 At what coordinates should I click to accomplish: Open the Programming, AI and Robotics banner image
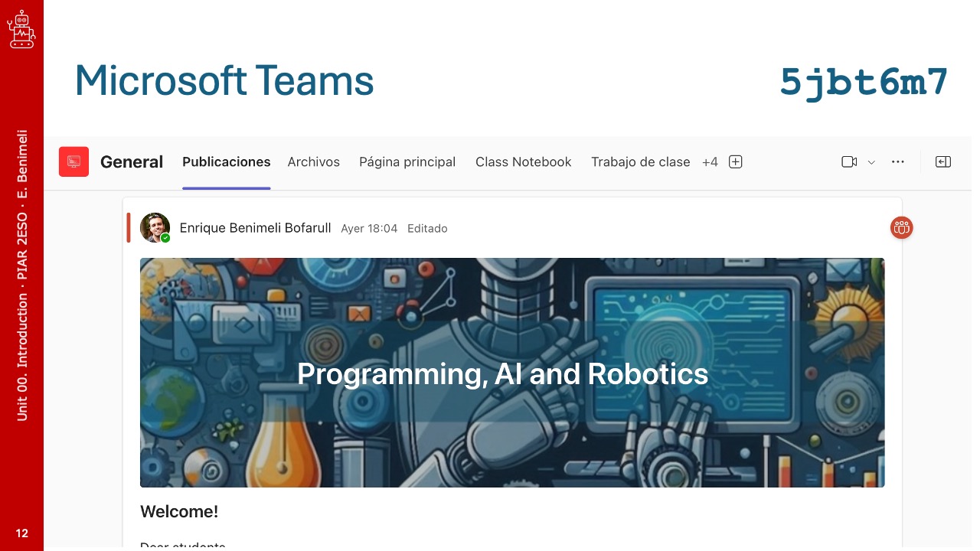[511, 373]
